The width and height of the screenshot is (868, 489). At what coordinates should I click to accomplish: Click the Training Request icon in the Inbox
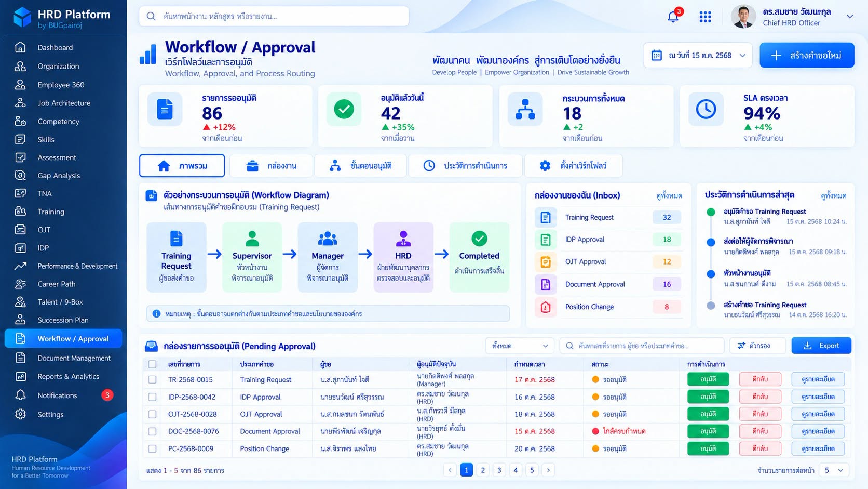[x=546, y=217]
